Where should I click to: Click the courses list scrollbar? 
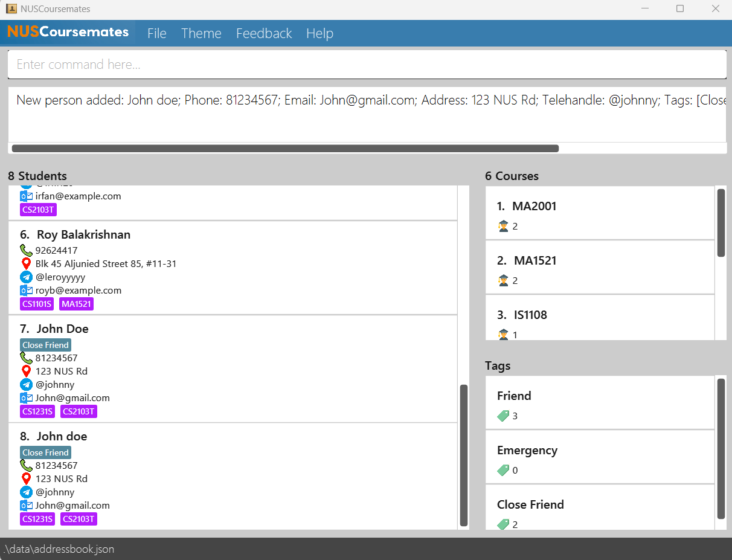point(721,223)
